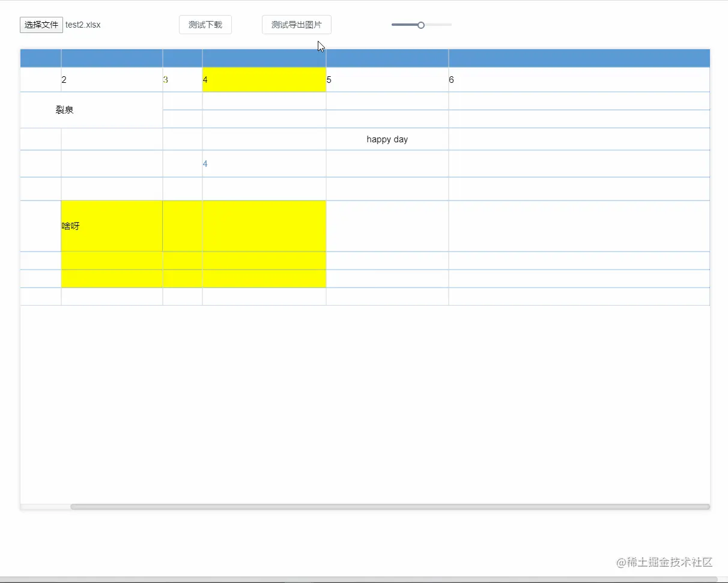Image resolution: width=728 pixels, height=583 pixels.
Task: Click the 选择文件 file chooser button
Action: pyautogui.click(x=41, y=25)
